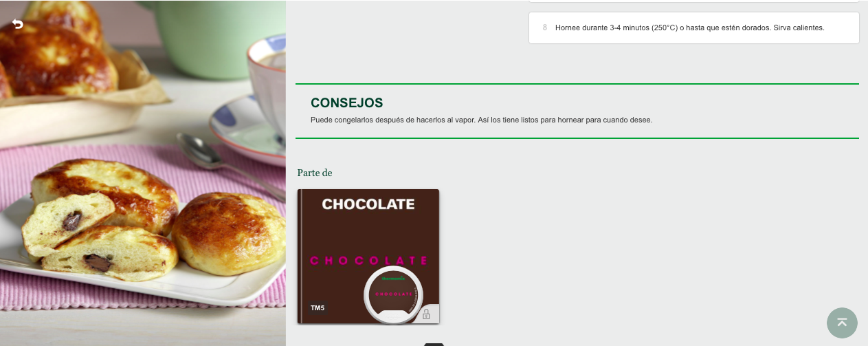Click the pink CHOCOLATE lettering on cover

click(x=368, y=261)
